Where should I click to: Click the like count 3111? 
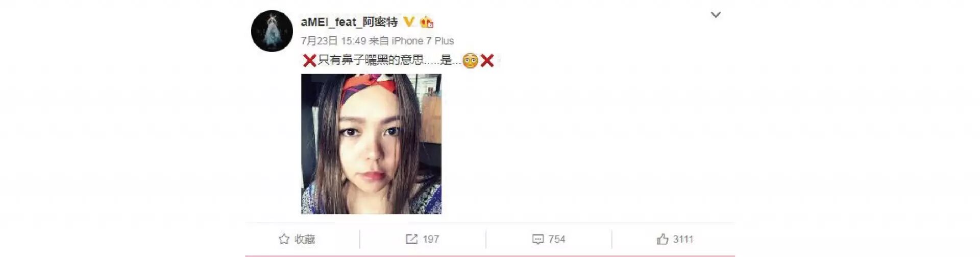point(683,239)
